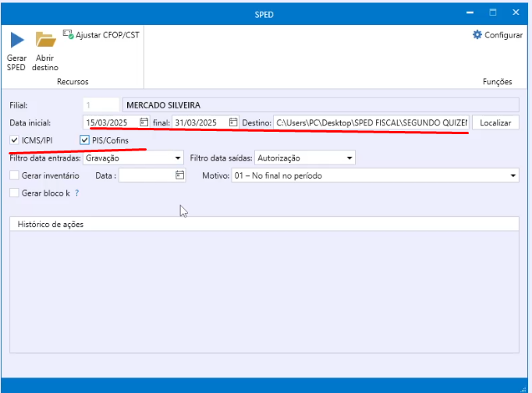Uncheck the PIS/Cofins checkbox
Image resolution: width=532 pixels, height=393 pixels.
pyautogui.click(x=85, y=140)
